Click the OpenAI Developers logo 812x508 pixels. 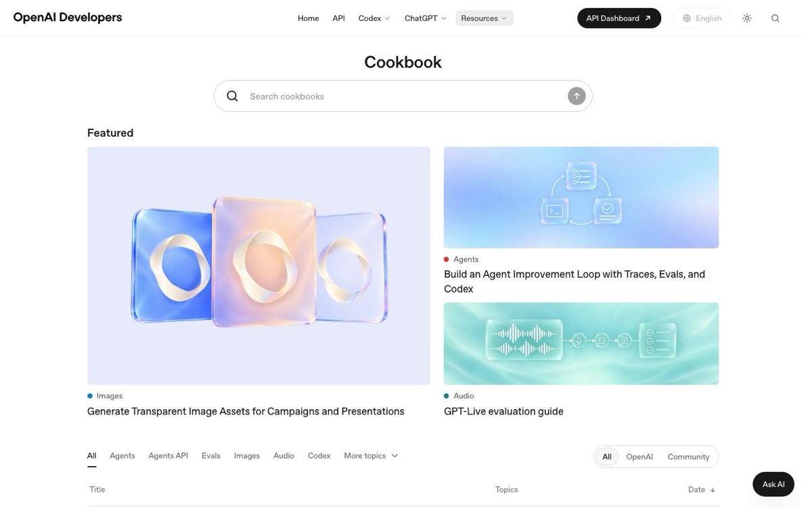point(68,18)
